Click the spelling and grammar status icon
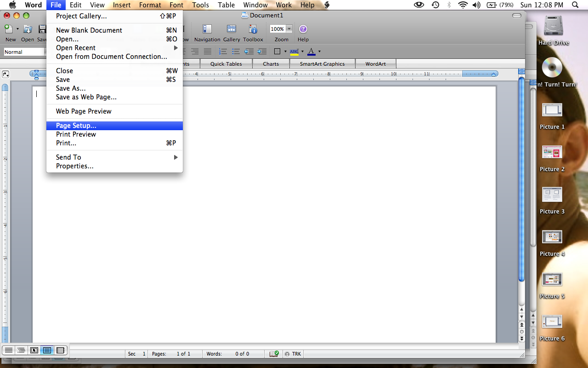Image resolution: width=588 pixels, height=368 pixels. 274,354
